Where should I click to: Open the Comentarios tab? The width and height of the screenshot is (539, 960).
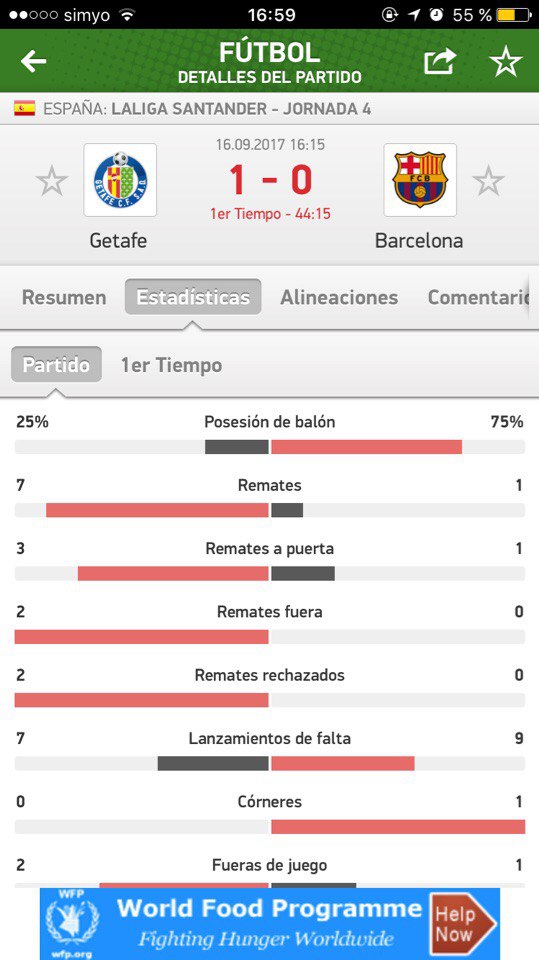point(478,298)
